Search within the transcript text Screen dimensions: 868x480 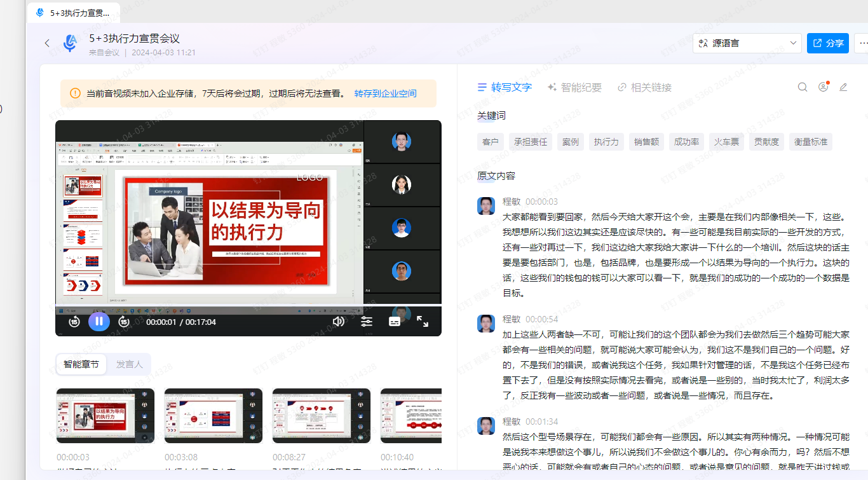click(x=803, y=87)
